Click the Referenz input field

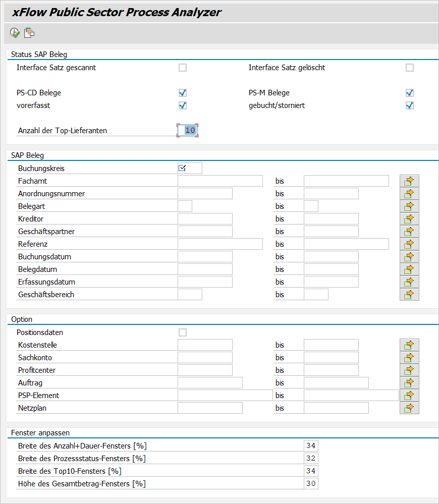(x=219, y=244)
